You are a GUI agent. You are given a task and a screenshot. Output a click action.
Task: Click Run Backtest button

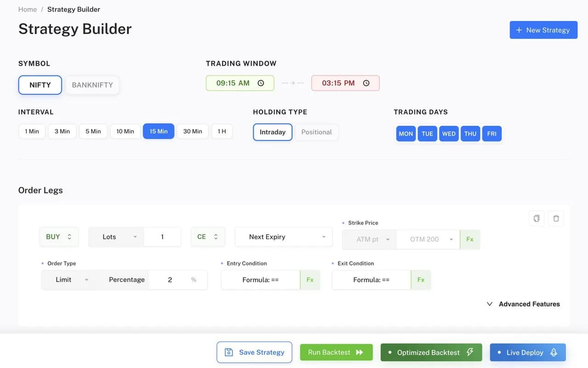[x=336, y=352]
